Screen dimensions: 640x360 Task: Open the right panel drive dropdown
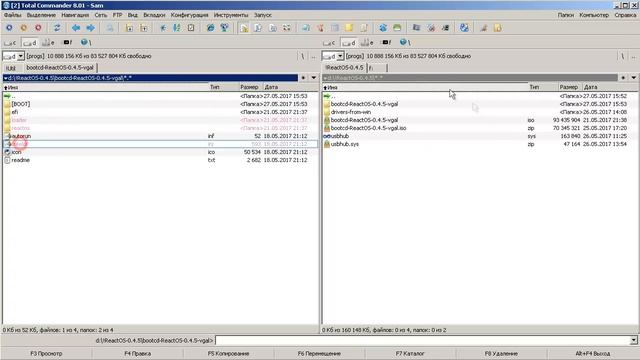tap(340, 56)
